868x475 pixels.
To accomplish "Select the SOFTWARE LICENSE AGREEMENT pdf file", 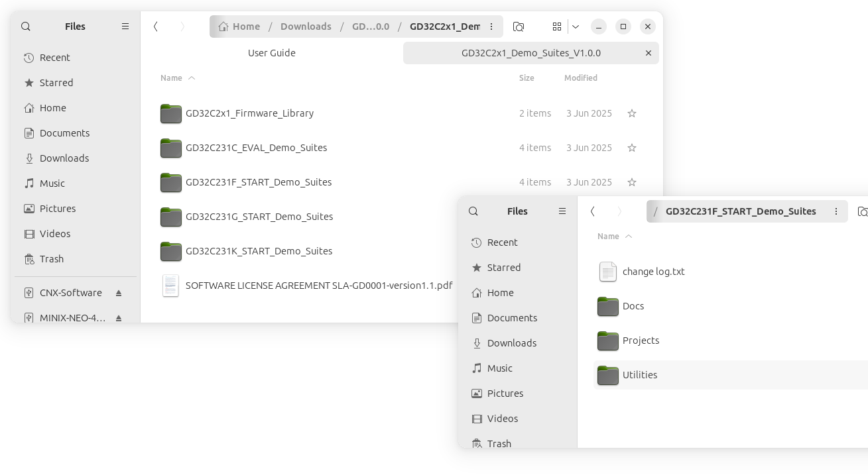I will (x=306, y=286).
